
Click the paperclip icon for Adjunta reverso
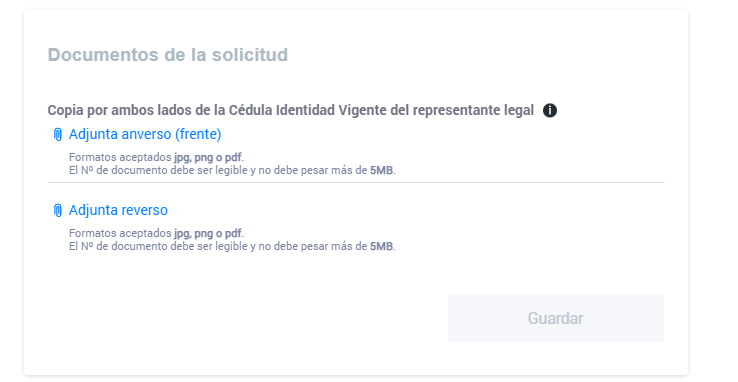coord(57,210)
